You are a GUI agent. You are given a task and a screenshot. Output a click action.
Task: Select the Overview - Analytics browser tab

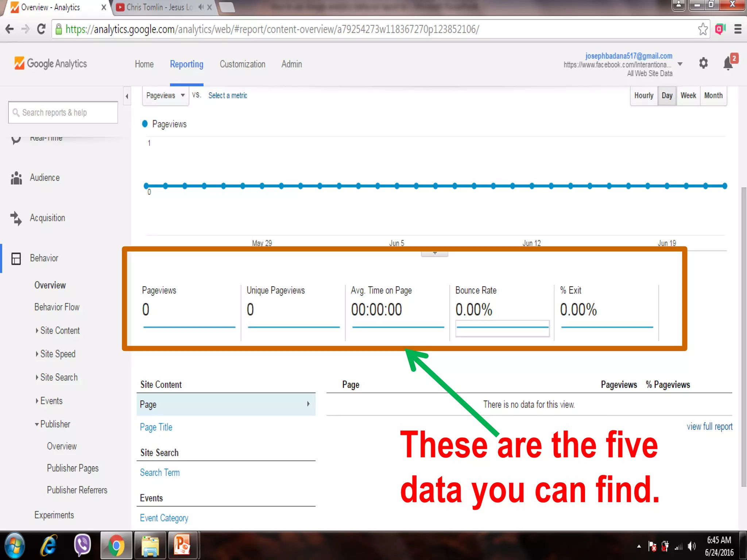click(51, 7)
